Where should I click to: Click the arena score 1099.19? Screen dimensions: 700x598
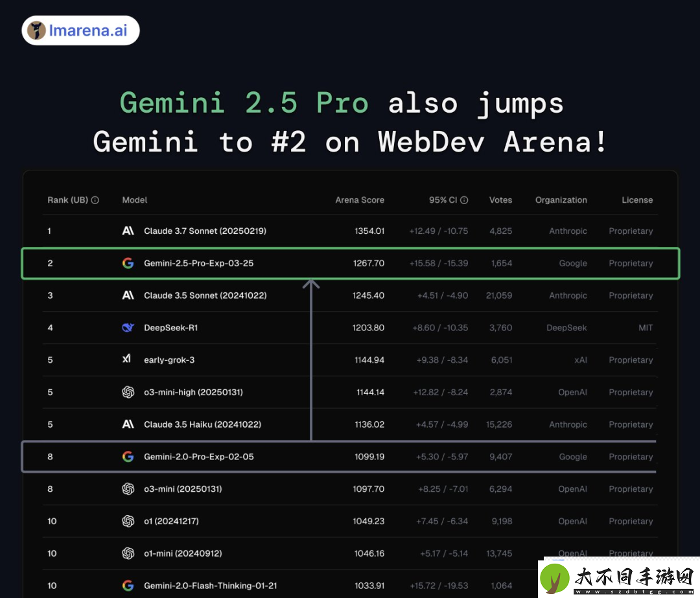[369, 457]
